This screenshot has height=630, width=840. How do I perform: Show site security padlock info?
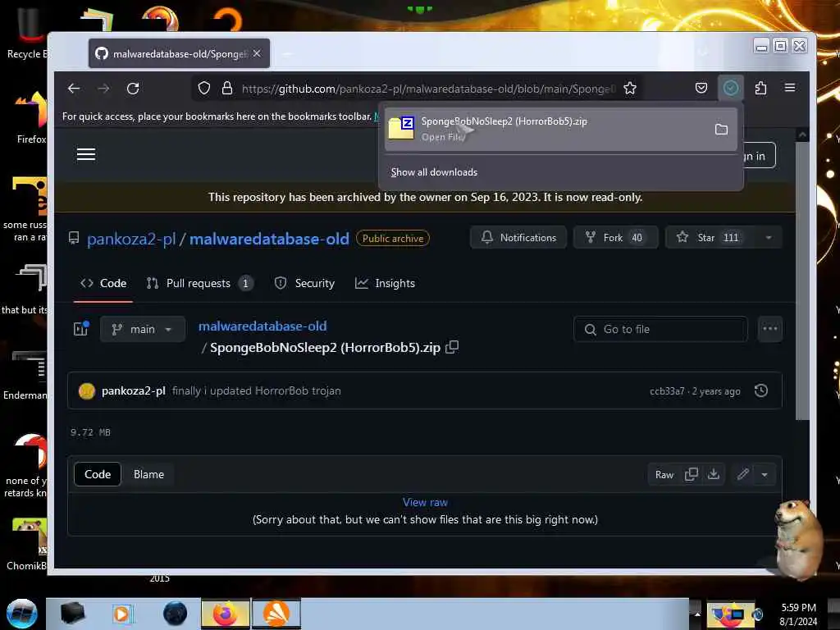227,89
